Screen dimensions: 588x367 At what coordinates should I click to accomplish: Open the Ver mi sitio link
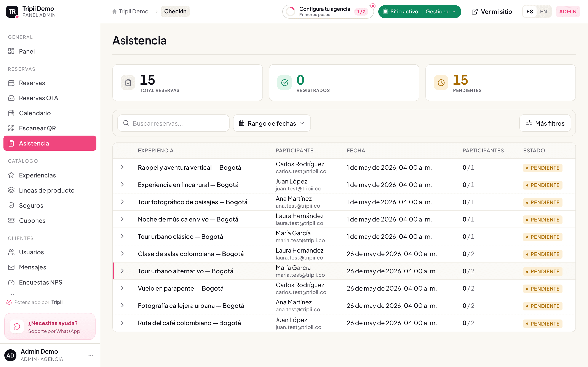coord(492,11)
